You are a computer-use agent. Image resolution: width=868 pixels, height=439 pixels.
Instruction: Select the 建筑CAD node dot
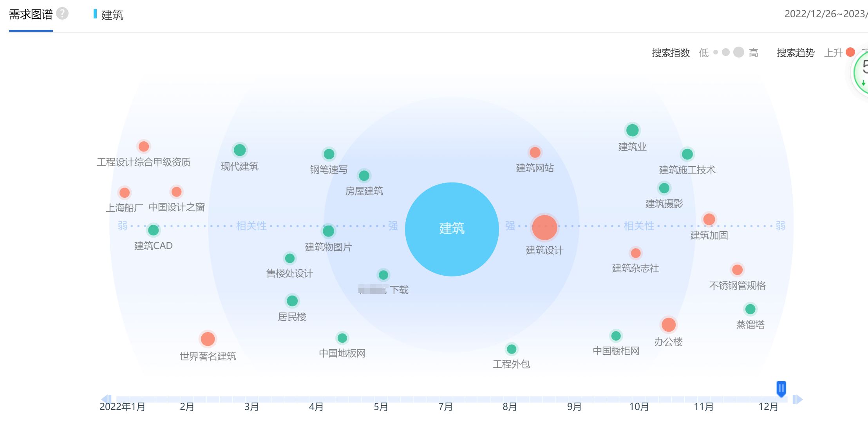pos(153,230)
